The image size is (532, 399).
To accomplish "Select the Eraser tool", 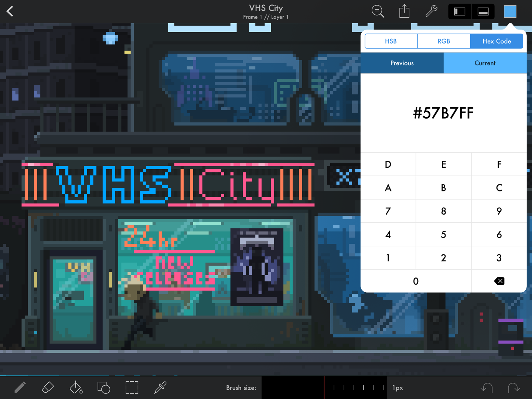I will tap(48, 388).
